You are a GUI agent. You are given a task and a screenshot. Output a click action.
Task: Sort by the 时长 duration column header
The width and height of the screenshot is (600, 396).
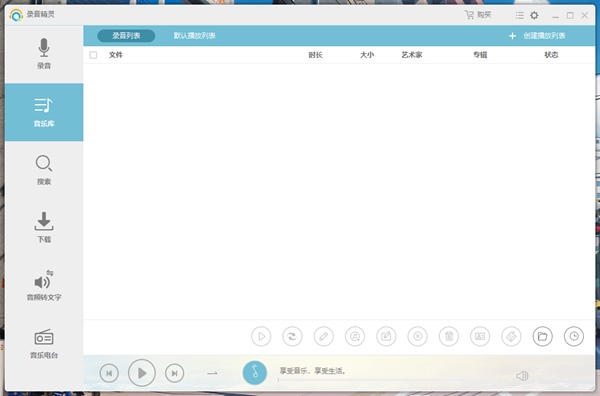(316, 55)
